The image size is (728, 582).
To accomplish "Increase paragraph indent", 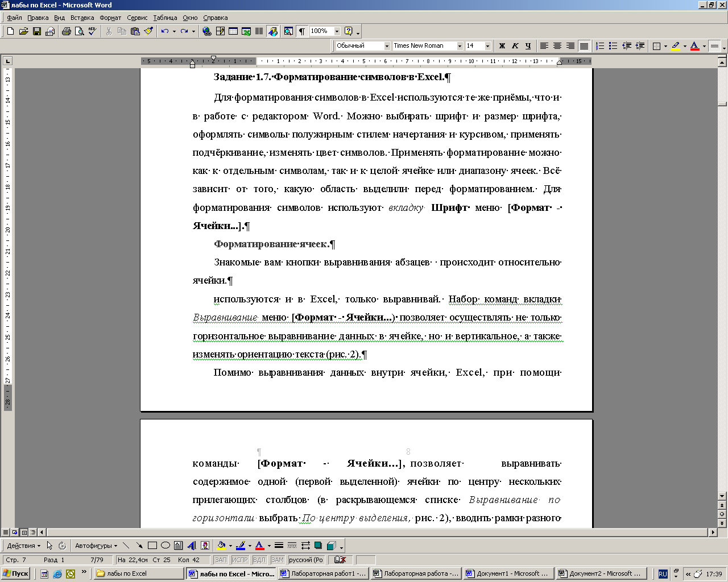I will tap(640, 46).
